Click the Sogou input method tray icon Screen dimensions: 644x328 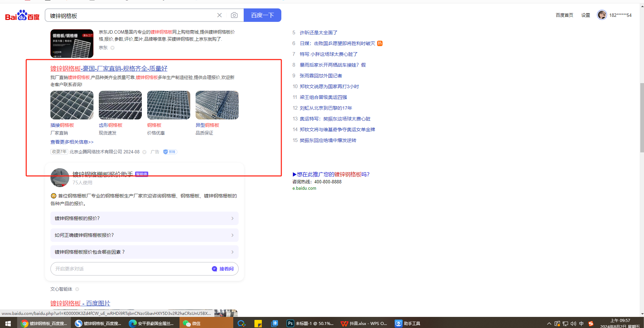(591, 324)
